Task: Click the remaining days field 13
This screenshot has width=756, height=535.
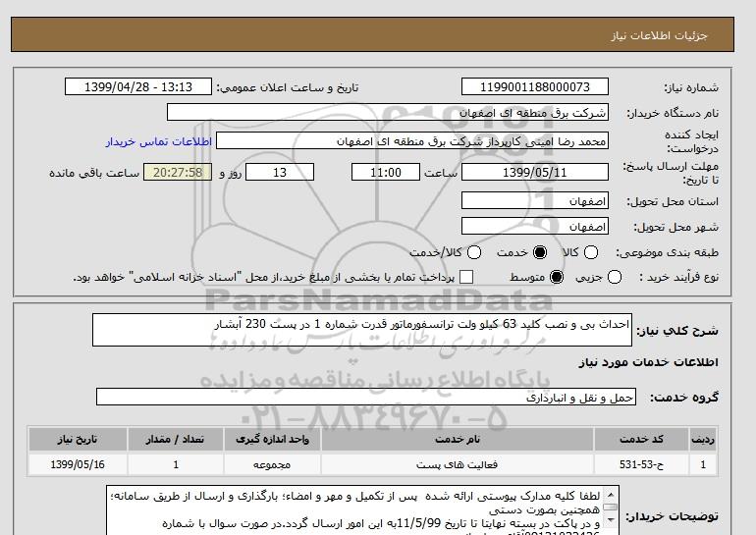Action: (x=280, y=172)
